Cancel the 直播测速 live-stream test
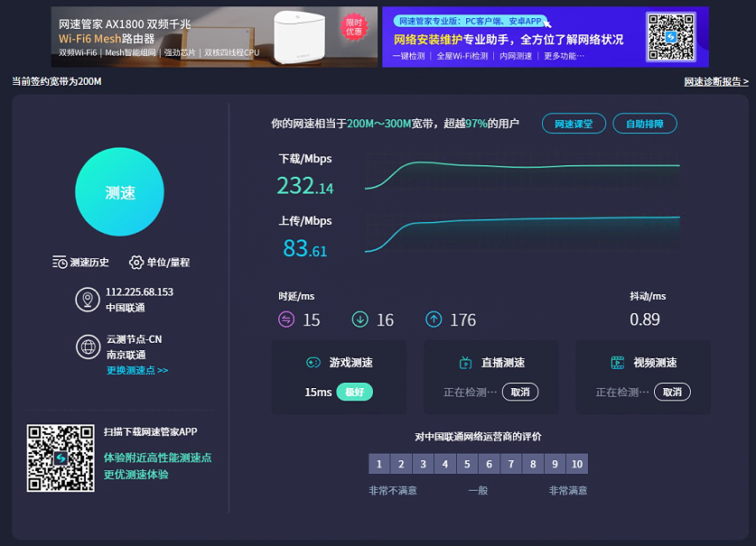Viewport: 756px width, 546px height. pos(520,392)
